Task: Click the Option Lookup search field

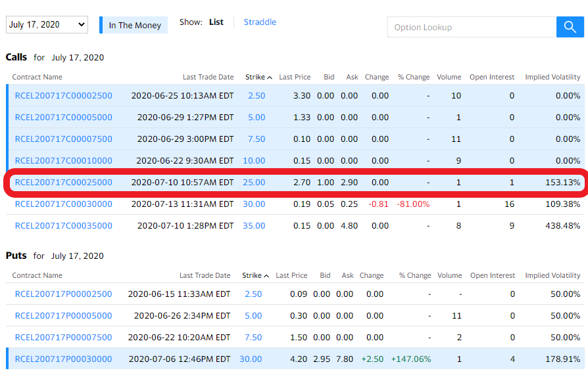Action: coord(472,28)
